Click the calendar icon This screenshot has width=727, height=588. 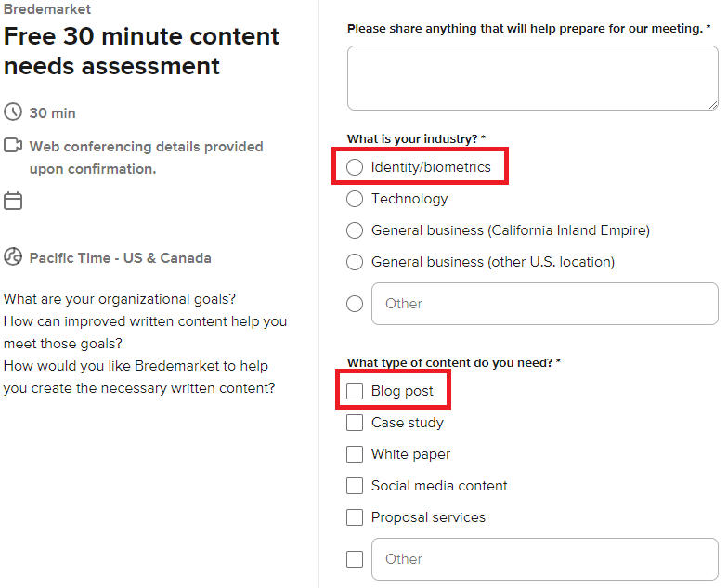[x=13, y=201]
